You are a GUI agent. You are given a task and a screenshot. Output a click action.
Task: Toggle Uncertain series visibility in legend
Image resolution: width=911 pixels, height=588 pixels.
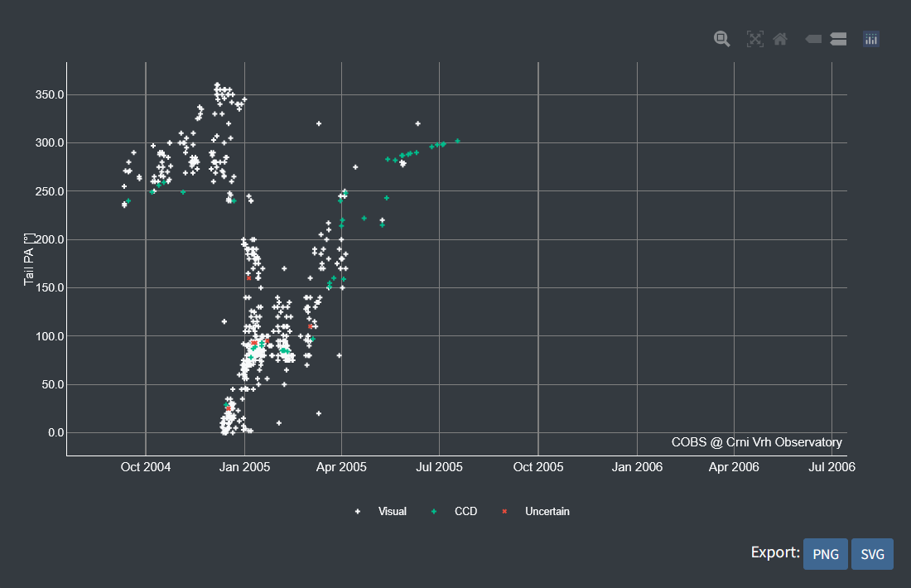(x=547, y=512)
